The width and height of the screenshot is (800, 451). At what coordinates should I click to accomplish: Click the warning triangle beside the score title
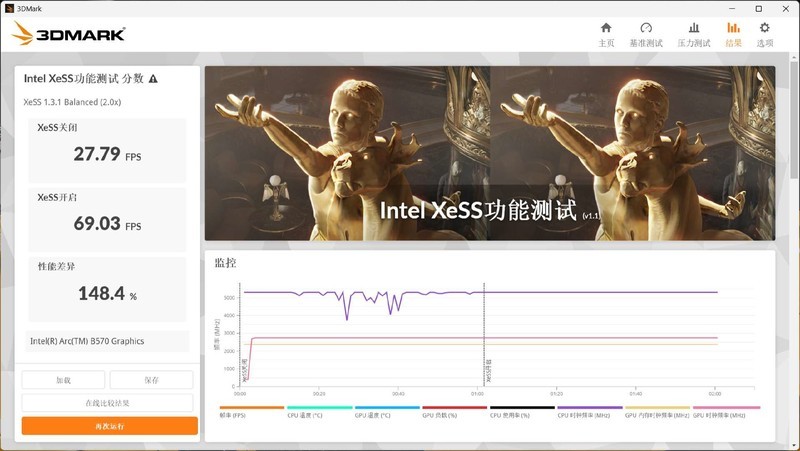(153, 79)
